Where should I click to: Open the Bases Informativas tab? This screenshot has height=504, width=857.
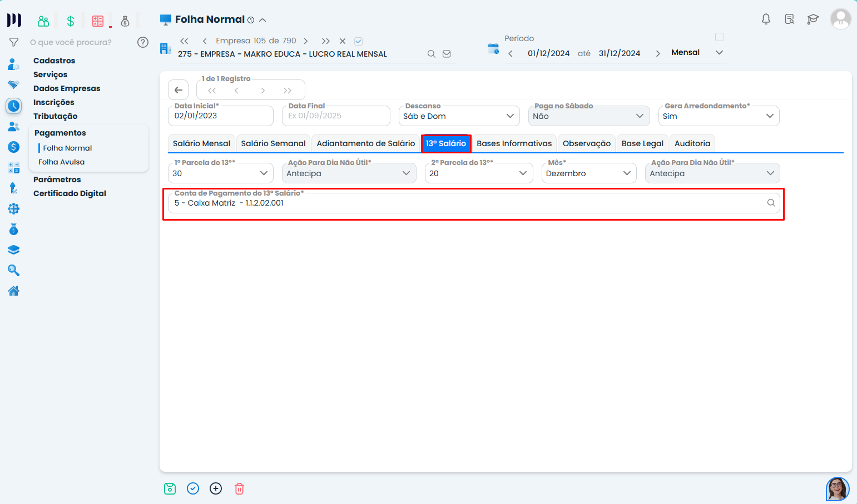click(514, 143)
